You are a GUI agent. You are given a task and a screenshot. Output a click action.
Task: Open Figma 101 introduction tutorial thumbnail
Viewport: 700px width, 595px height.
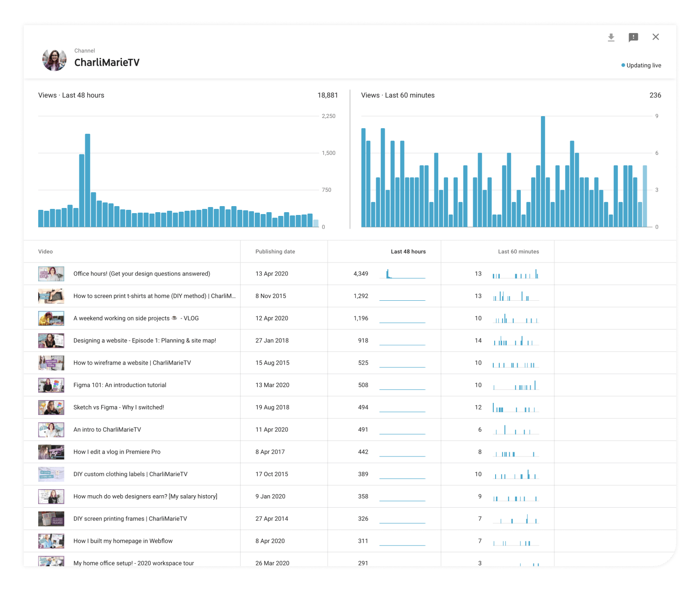pyautogui.click(x=51, y=385)
